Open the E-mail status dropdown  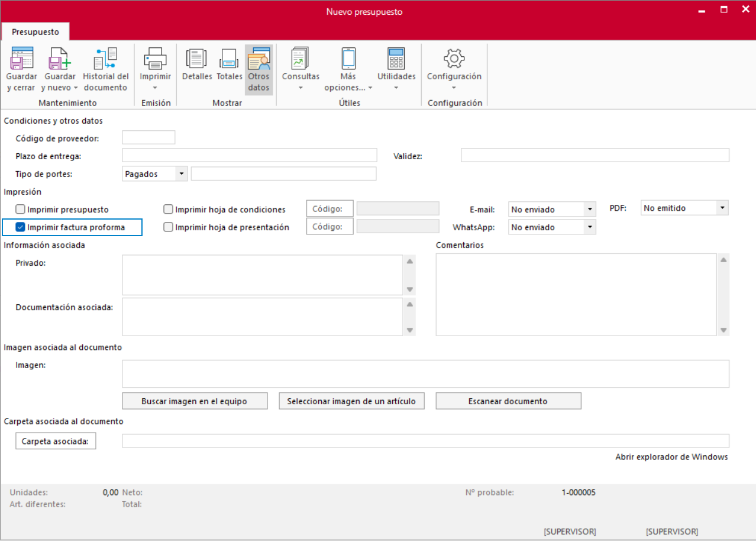[590, 209]
